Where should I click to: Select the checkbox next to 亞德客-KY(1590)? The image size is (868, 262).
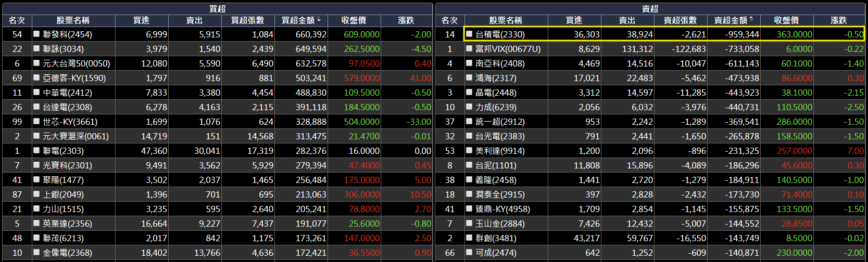(36, 77)
